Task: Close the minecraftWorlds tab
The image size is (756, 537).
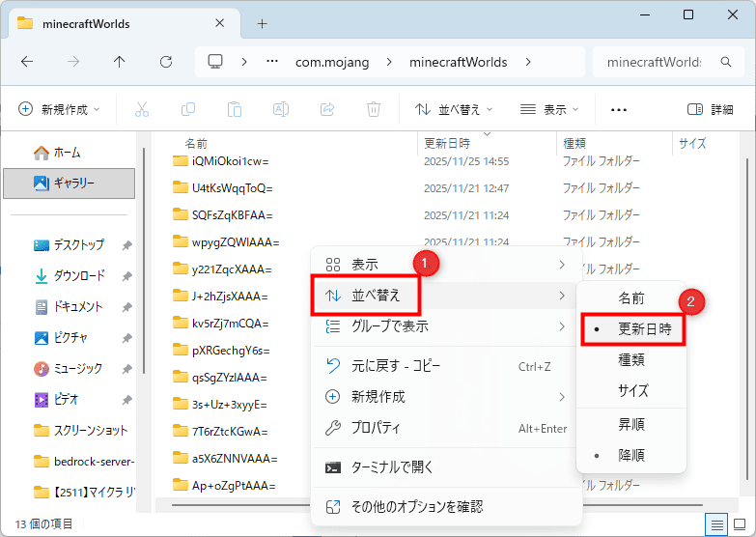Action: tap(220, 23)
